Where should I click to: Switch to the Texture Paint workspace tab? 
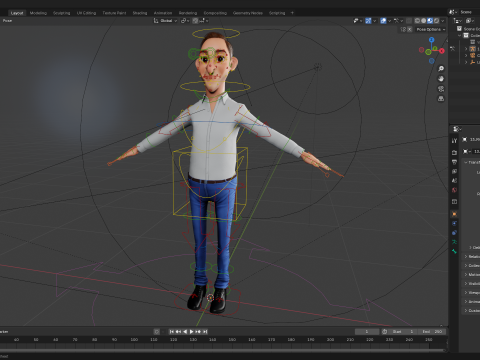(x=114, y=13)
